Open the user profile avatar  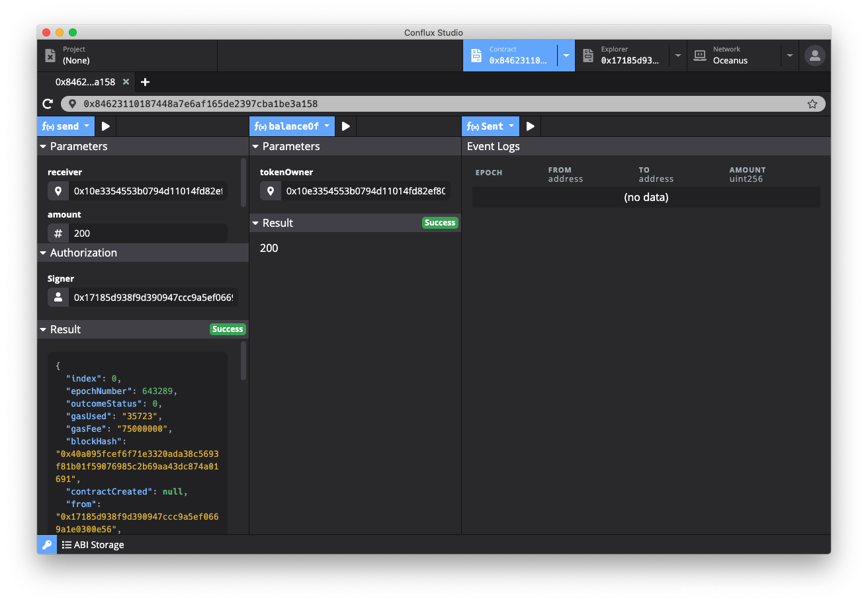[815, 56]
